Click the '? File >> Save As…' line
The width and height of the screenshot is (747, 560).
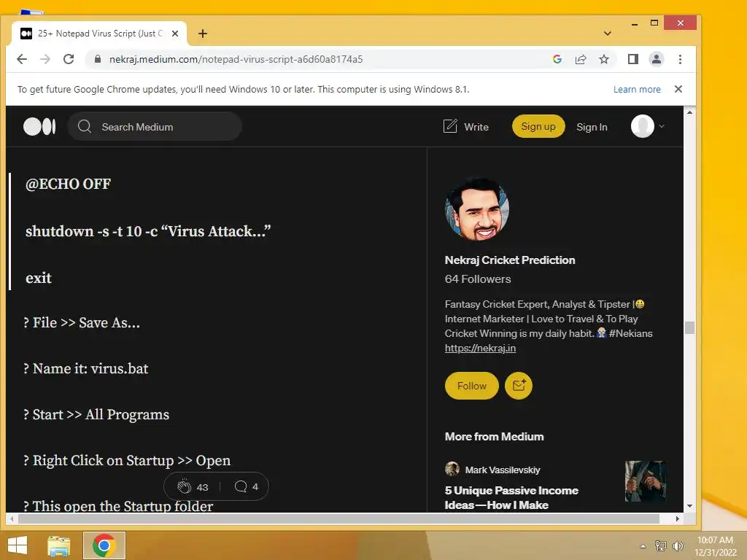pos(82,323)
